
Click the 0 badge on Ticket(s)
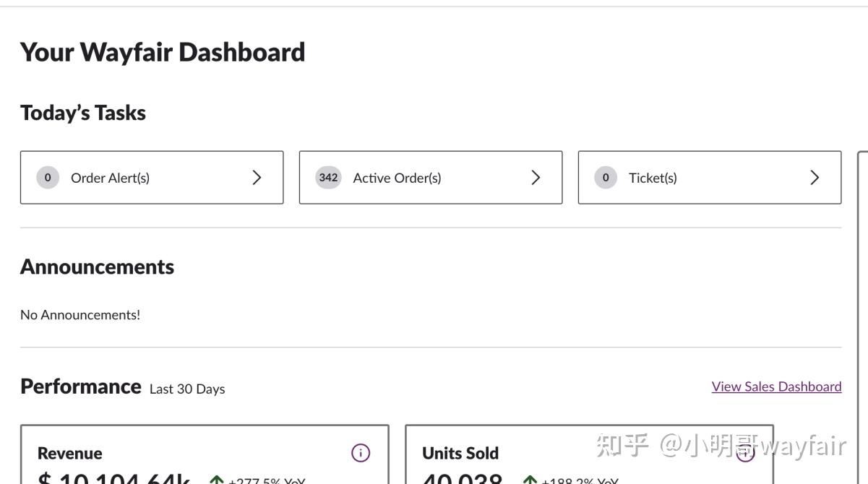click(x=606, y=178)
